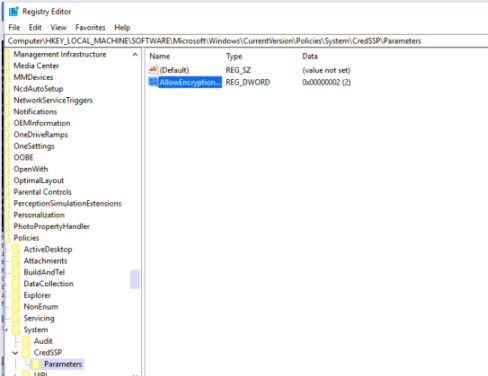Select the Explorer policy key
488x376 pixels.
(x=37, y=295)
